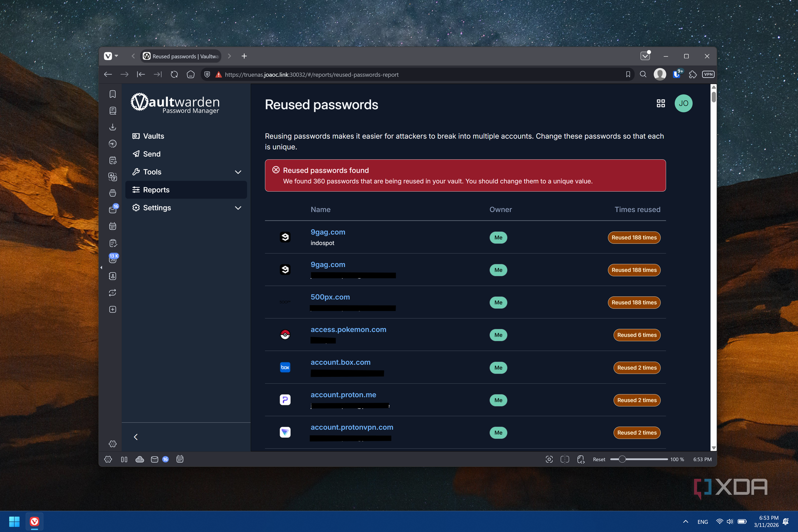Image resolution: width=798 pixels, height=532 pixels.
Task: Click Vivaldi in the Windows taskbar
Action: coord(34,522)
